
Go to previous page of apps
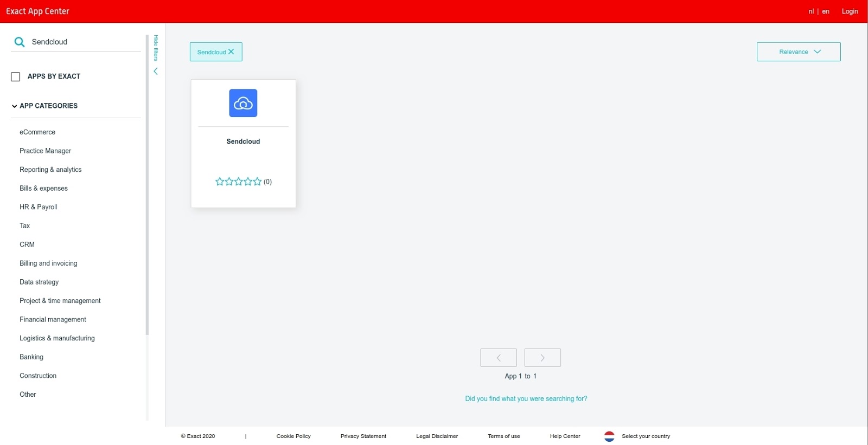[x=499, y=358]
